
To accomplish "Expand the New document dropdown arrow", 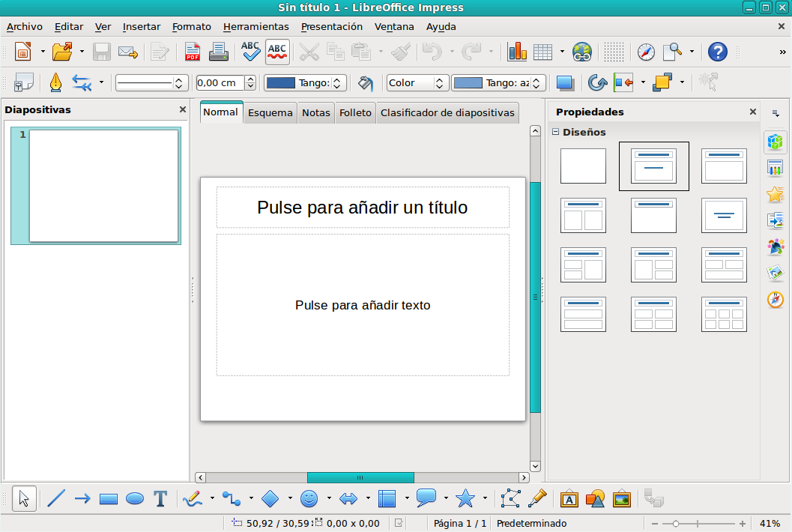I will [43, 52].
